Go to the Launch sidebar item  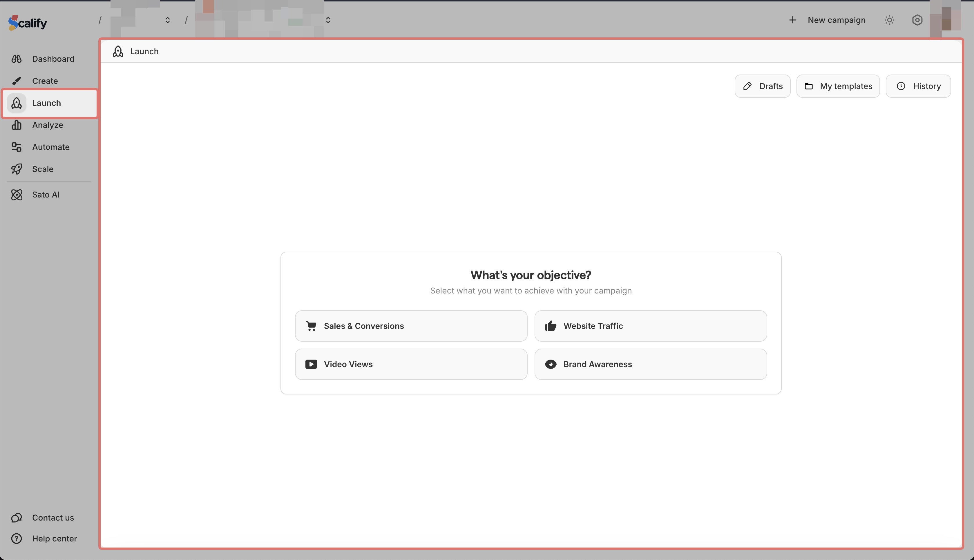(x=46, y=103)
